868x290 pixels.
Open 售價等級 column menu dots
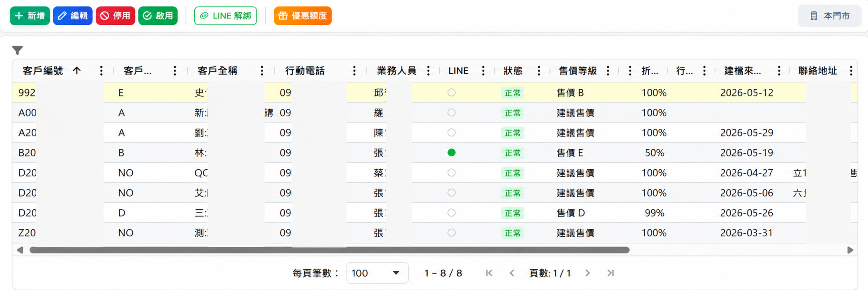click(x=608, y=71)
